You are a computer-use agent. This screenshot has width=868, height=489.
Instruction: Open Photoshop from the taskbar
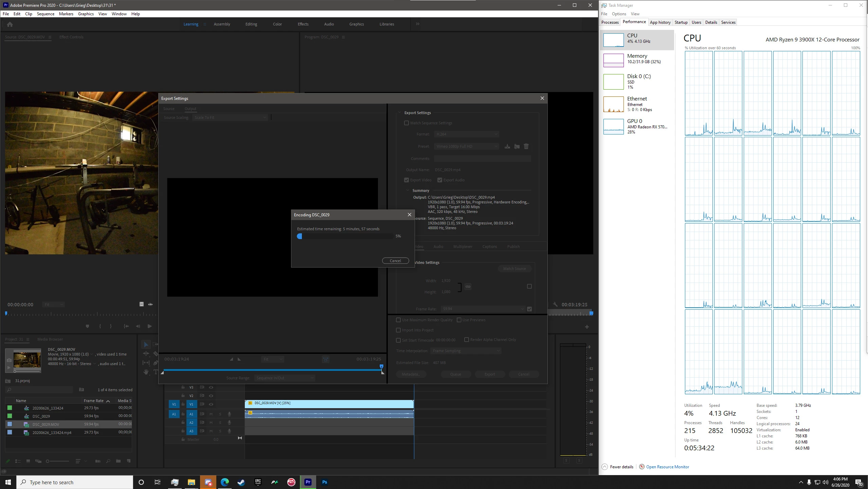point(324,482)
